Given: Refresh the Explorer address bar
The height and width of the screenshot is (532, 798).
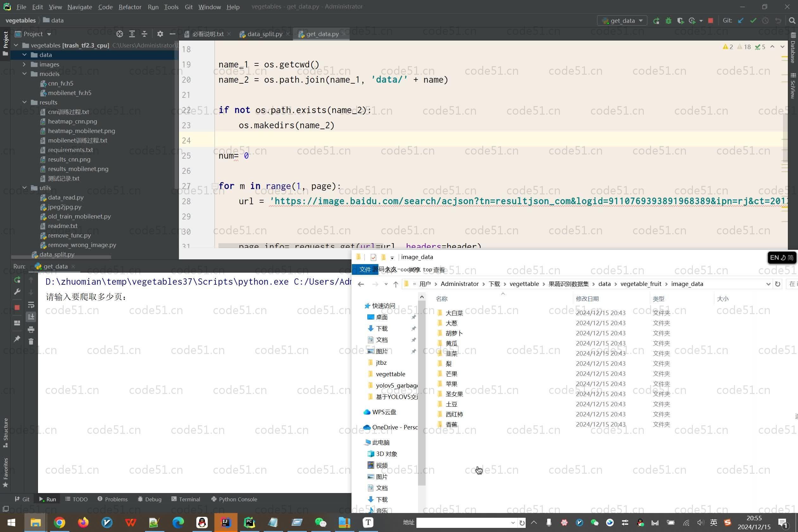Looking at the screenshot, I should point(778,284).
